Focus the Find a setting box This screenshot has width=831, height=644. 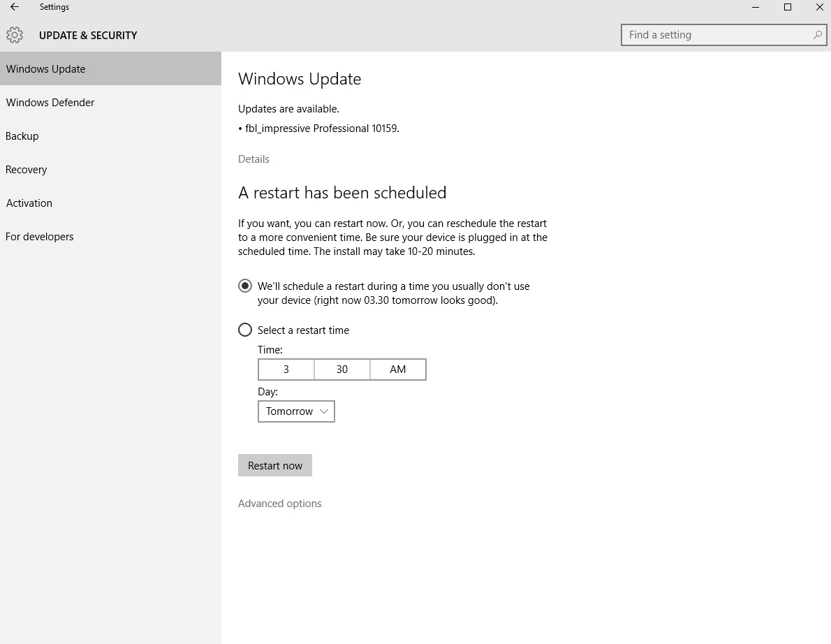pyautogui.click(x=723, y=35)
